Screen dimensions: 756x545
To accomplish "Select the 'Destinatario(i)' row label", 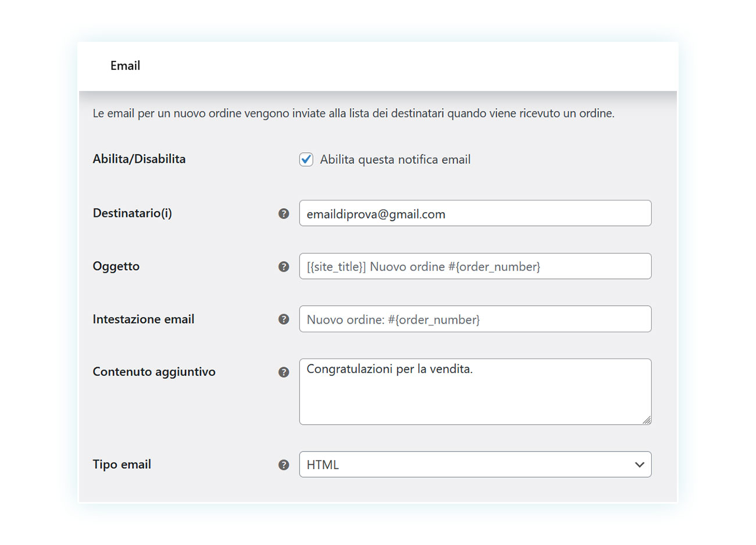I will pos(132,213).
